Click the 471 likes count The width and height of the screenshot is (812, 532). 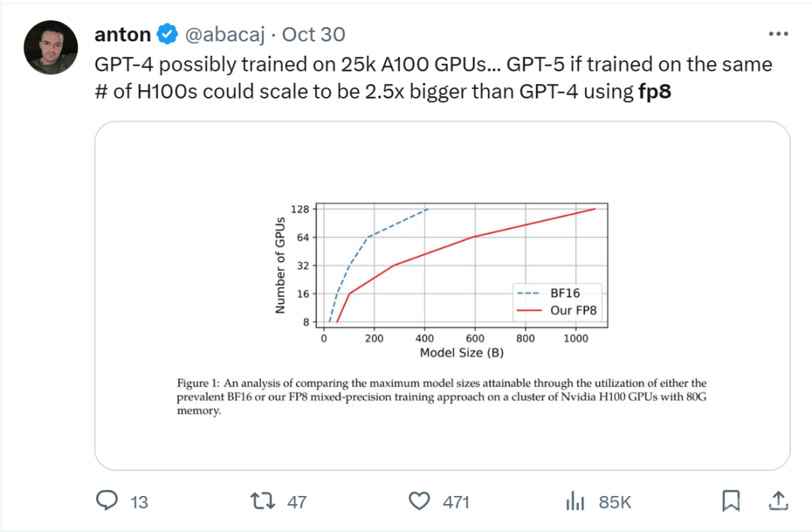tap(456, 502)
